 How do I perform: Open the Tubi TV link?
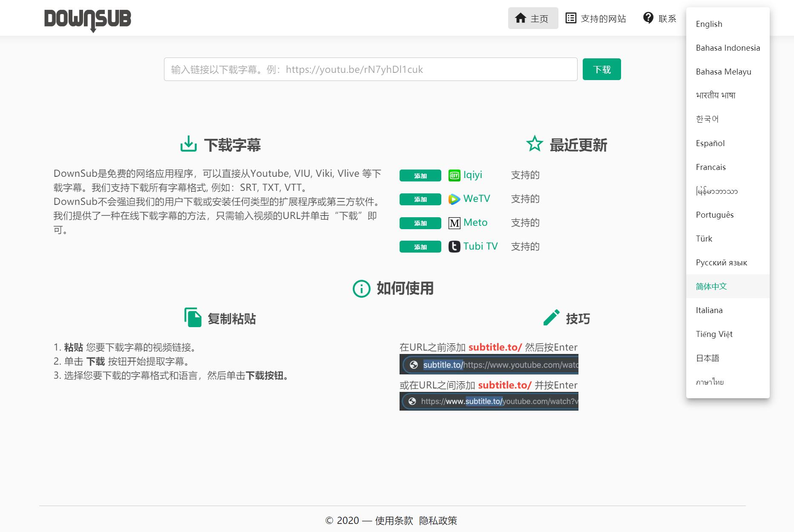(480, 247)
